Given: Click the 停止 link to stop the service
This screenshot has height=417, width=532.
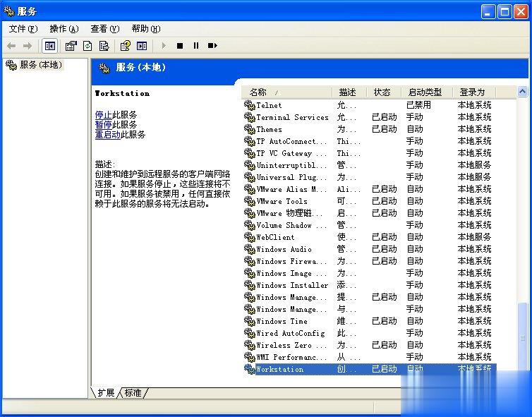Looking at the screenshot, I should pyautogui.click(x=104, y=115).
